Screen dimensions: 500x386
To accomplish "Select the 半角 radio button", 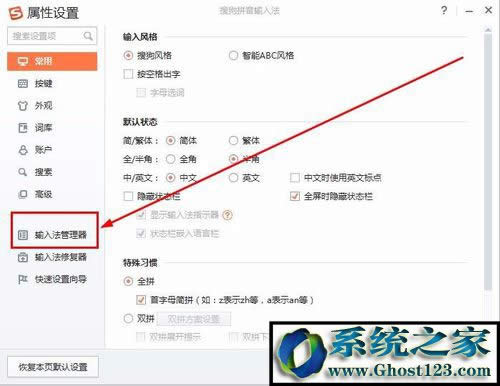I will pos(233,159).
